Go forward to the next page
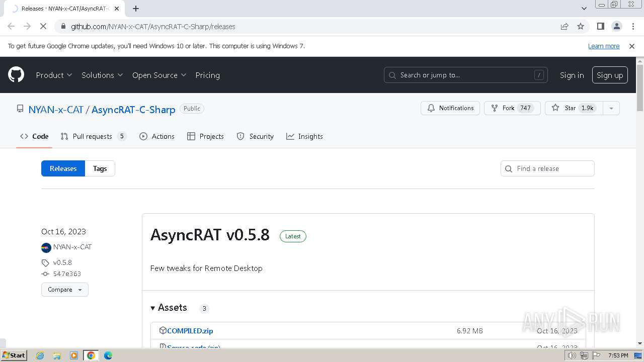 [x=27, y=26]
